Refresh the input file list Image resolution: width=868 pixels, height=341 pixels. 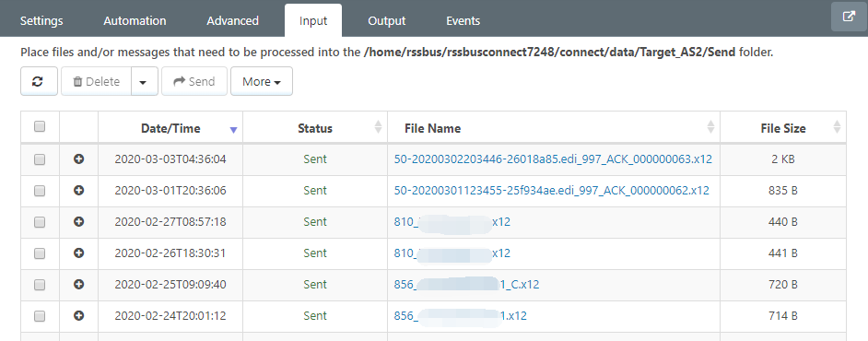tap(39, 81)
